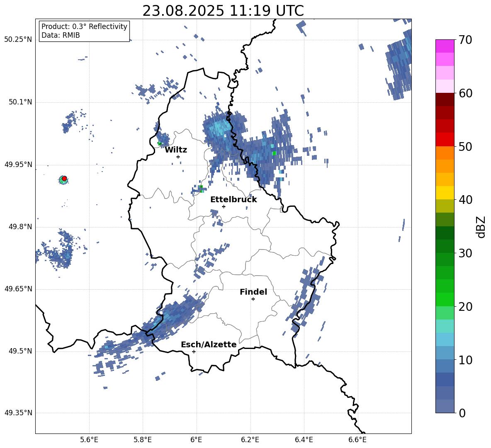This screenshot has width=491, height=448.
Task: Click the 49.35°N latitude label
Action: pyautogui.click(x=18, y=413)
